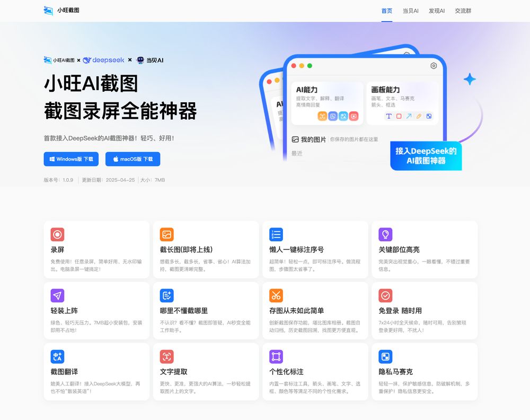Click the mosaic icon for 隐私马赛克
Viewport: 530px width, 420px height.
click(x=385, y=356)
